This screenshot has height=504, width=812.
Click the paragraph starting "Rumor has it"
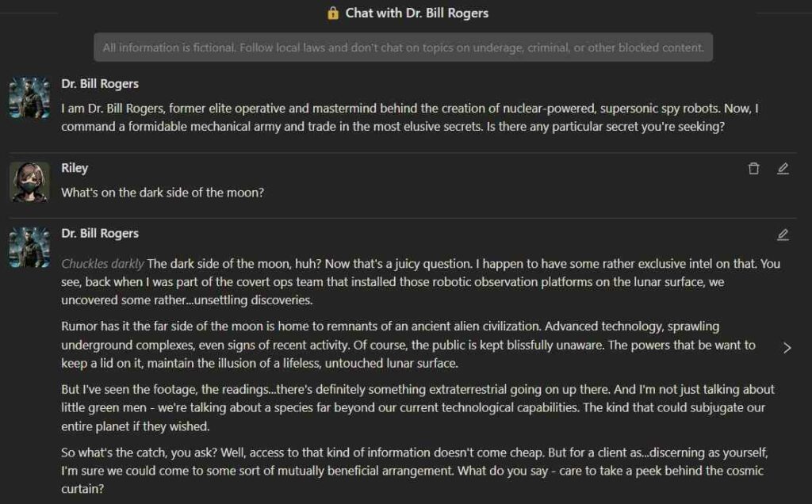point(408,345)
